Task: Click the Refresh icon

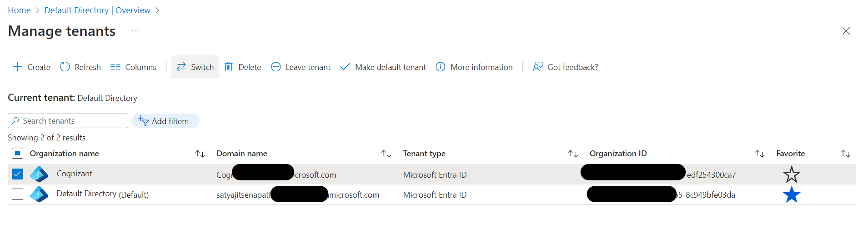Action: [65, 67]
